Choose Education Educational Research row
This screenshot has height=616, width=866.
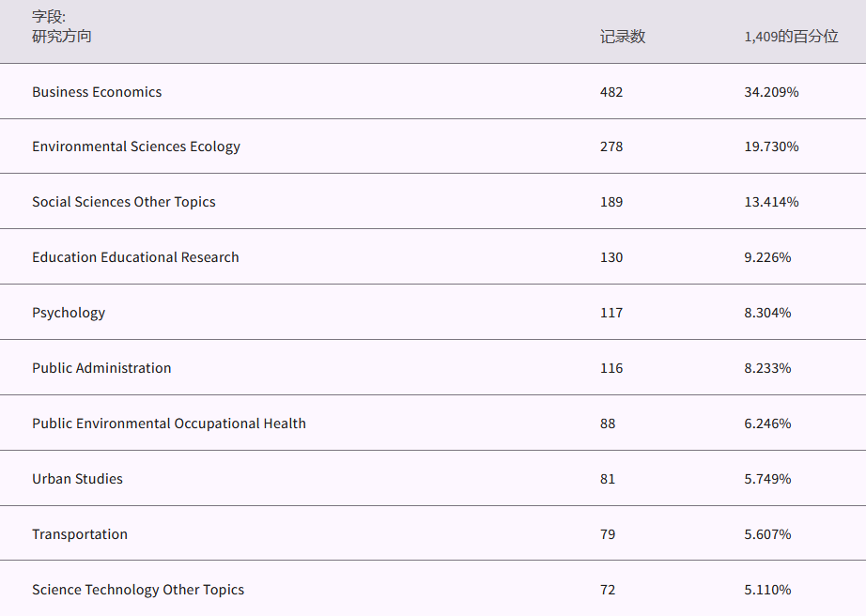[135, 257]
